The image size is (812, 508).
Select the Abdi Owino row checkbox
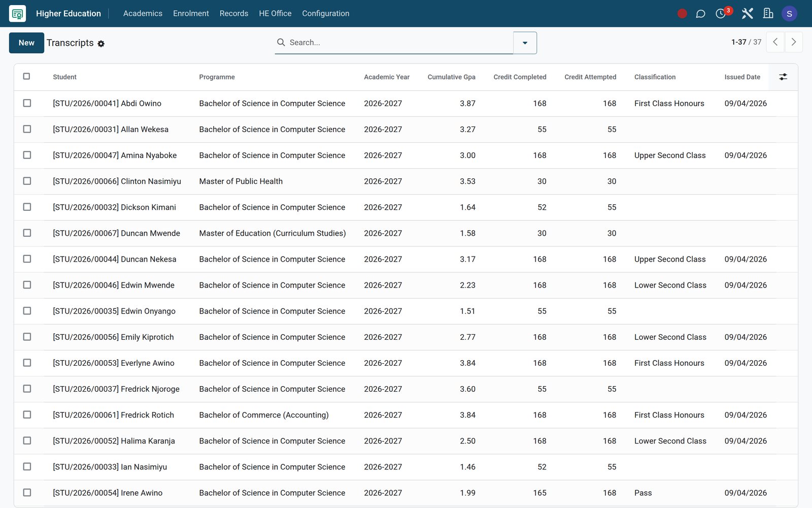27,103
